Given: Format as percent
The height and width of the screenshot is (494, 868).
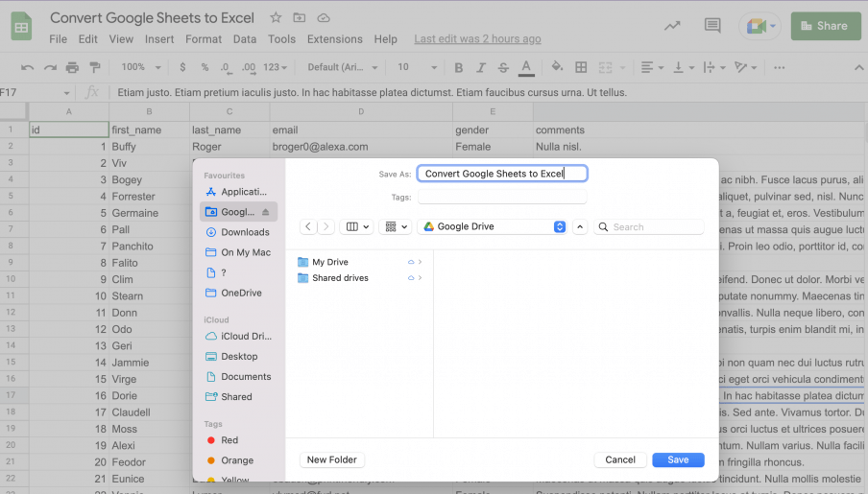Looking at the screenshot, I should coord(205,67).
